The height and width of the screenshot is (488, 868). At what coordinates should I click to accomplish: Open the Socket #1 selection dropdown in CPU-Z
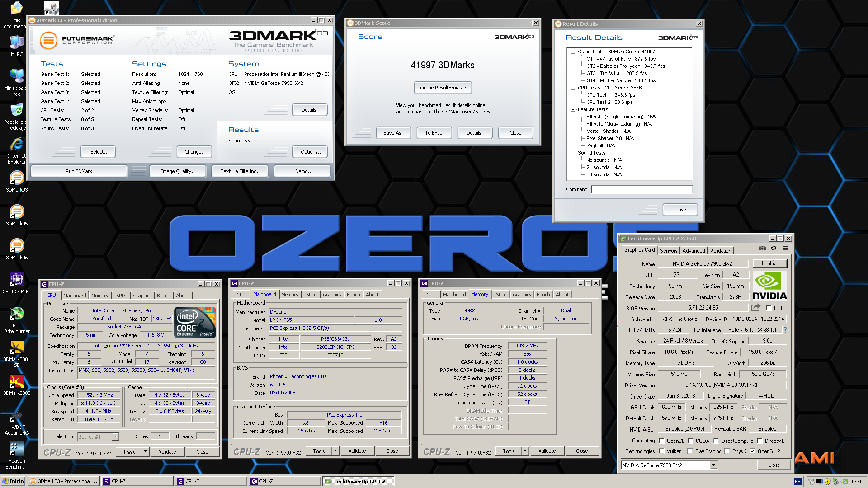(x=115, y=436)
